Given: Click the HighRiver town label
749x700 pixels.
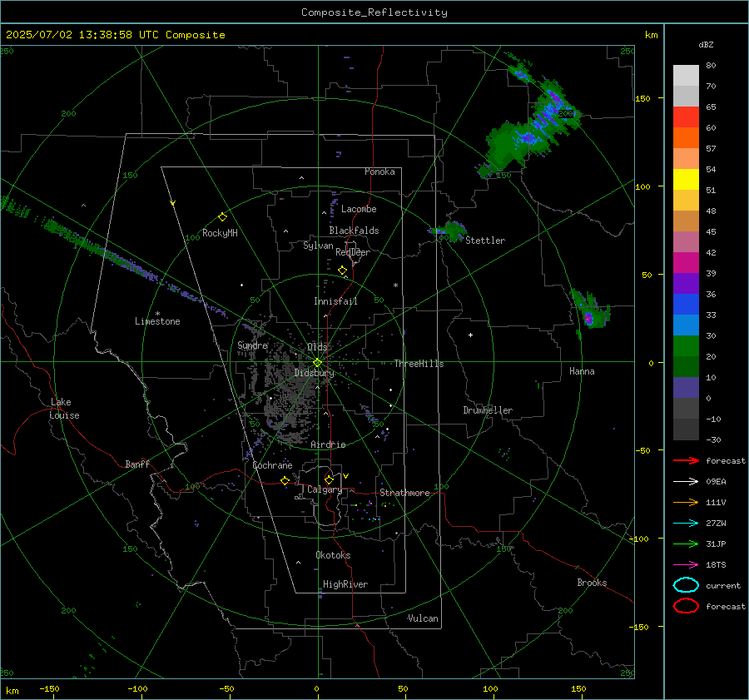Looking at the screenshot, I should click(x=345, y=584).
